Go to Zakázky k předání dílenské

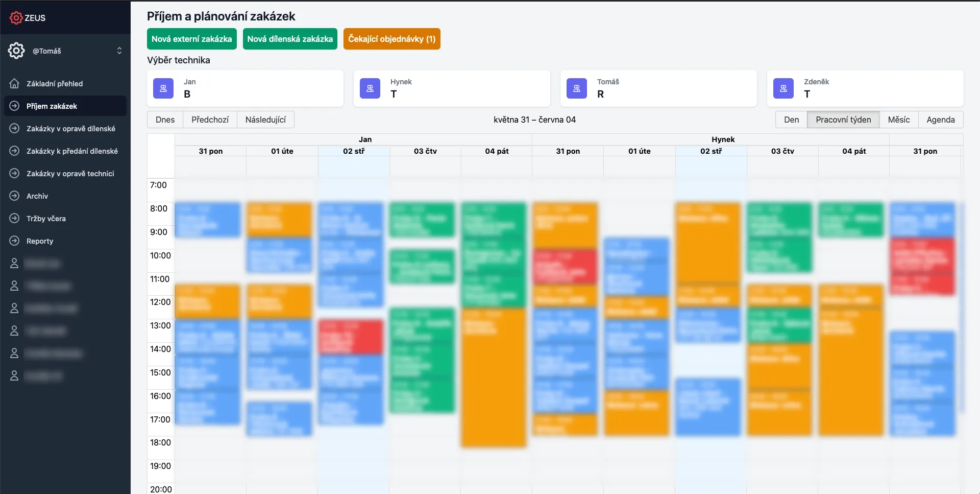65,151
